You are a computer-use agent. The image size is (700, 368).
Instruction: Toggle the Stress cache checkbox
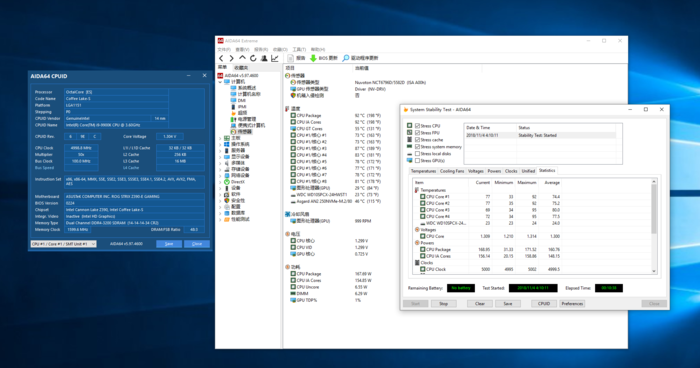(x=417, y=140)
